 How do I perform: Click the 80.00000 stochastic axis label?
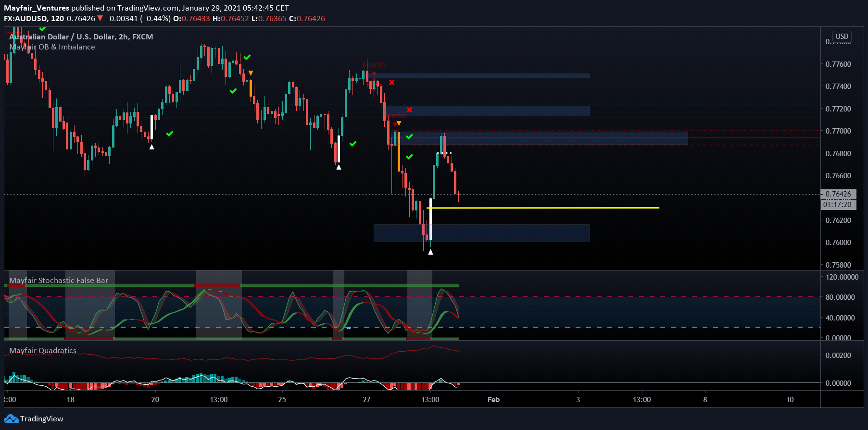(x=840, y=297)
